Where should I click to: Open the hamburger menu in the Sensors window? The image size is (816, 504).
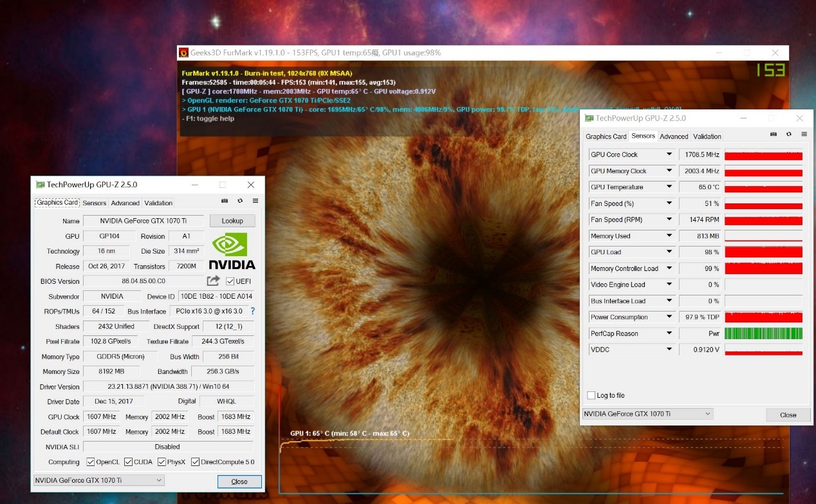coord(804,135)
